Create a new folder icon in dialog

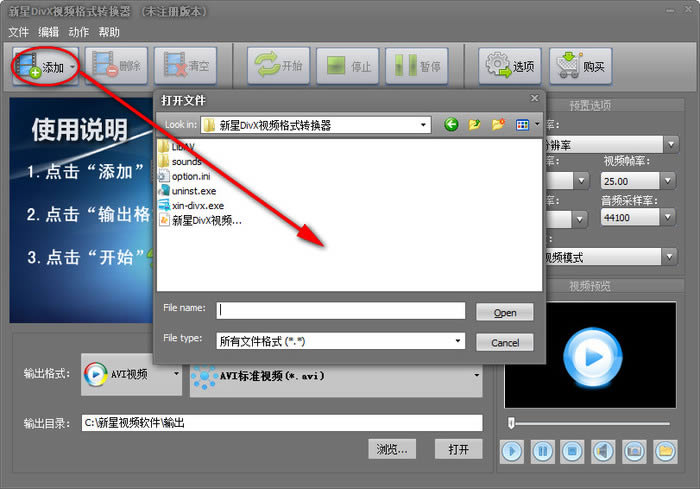pos(498,124)
